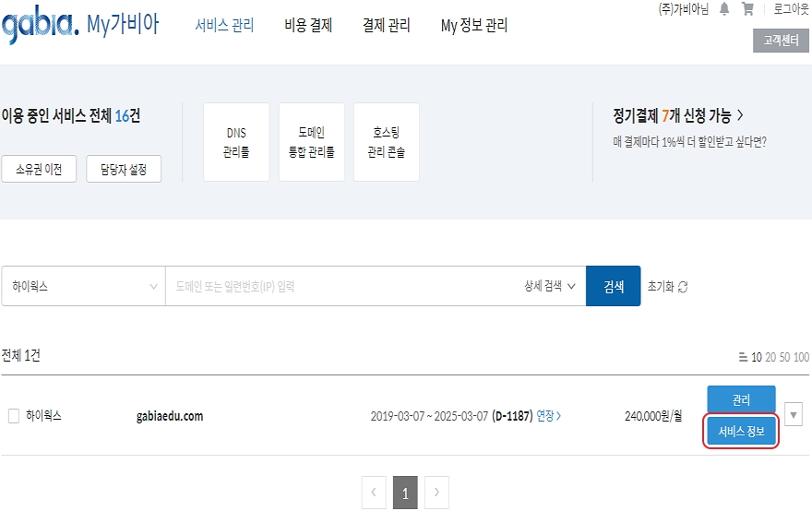Go to next page arrow
This screenshot has width=812, height=523.
436,493
